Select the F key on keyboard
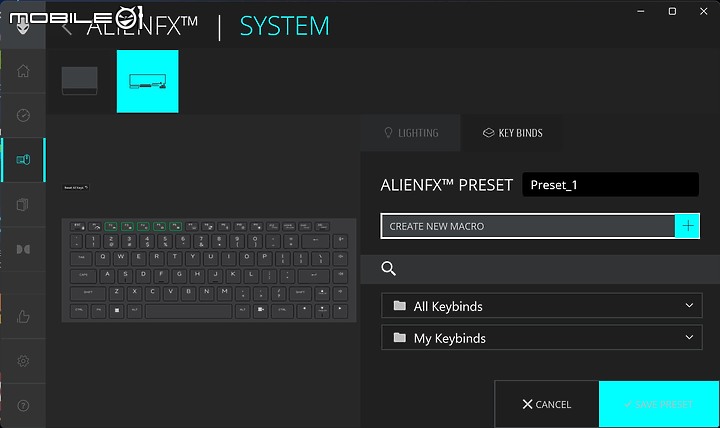Viewport: 720px width, 428px height. 161,276
